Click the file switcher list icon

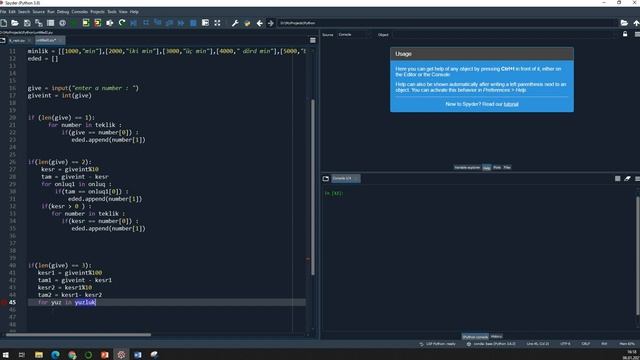click(x=51, y=23)
